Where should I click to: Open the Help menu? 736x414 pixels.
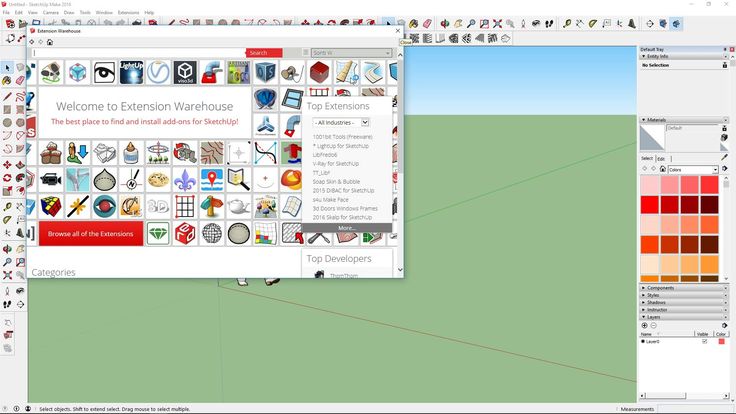click(x=149, y=12)
